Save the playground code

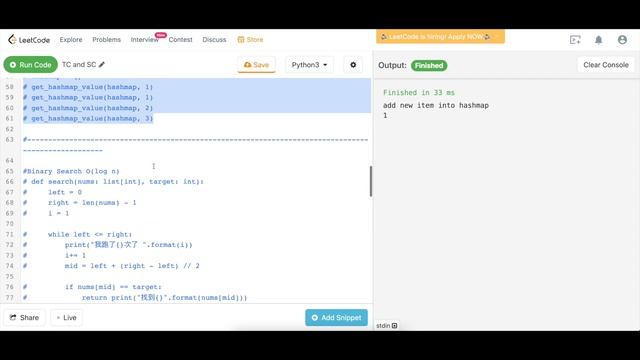click(x=256, y=65)
